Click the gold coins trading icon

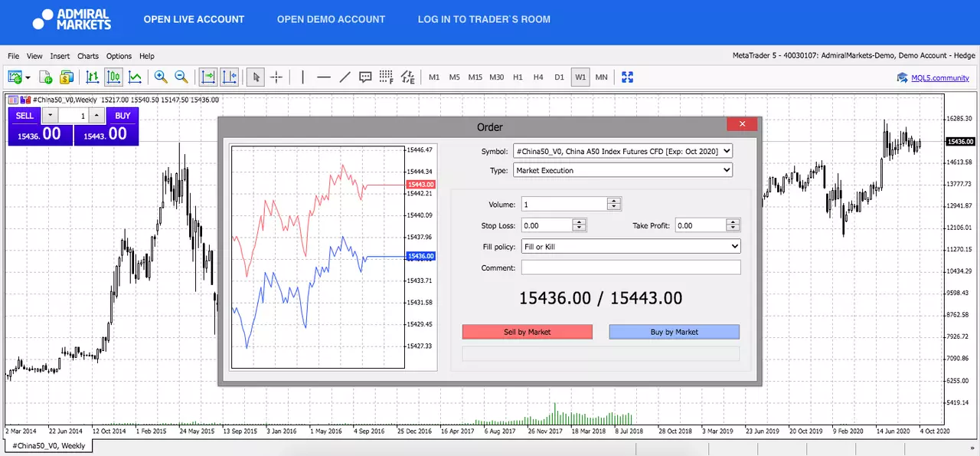coord(66,77)
